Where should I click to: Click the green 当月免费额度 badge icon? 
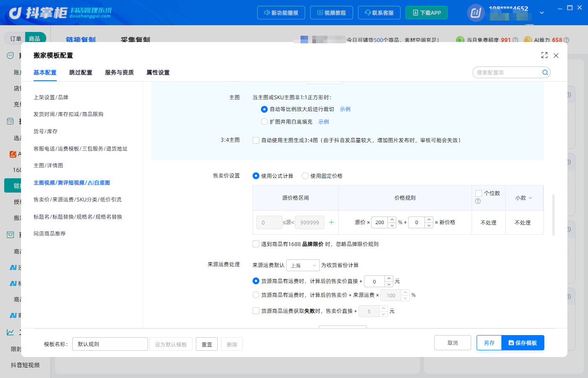(x=460, y=40)
